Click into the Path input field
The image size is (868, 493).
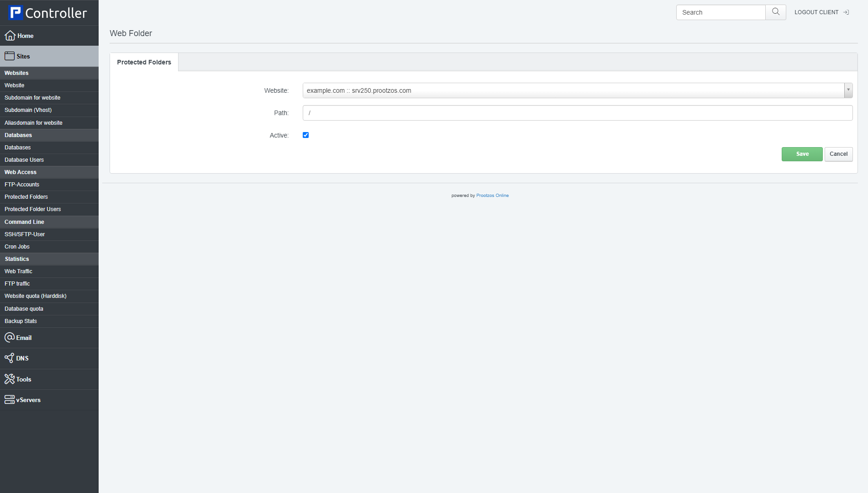click(577, 113)
